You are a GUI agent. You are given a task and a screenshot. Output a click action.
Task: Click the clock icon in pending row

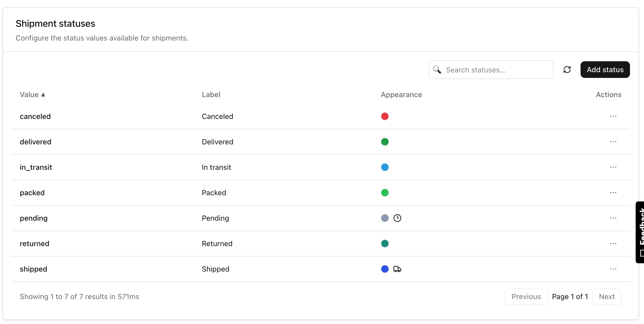(397, 218)
